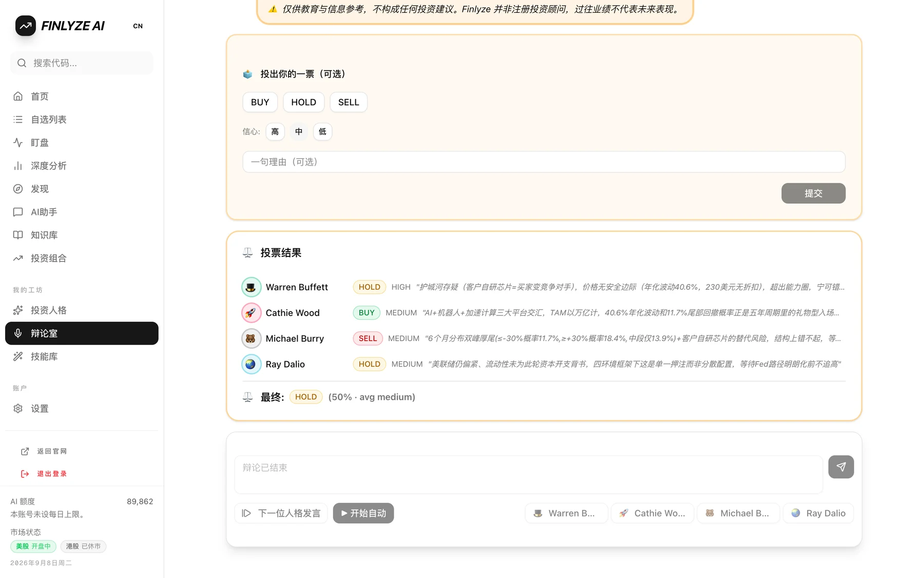Open 自选列表 in the sidebar

tap(82, 119)
